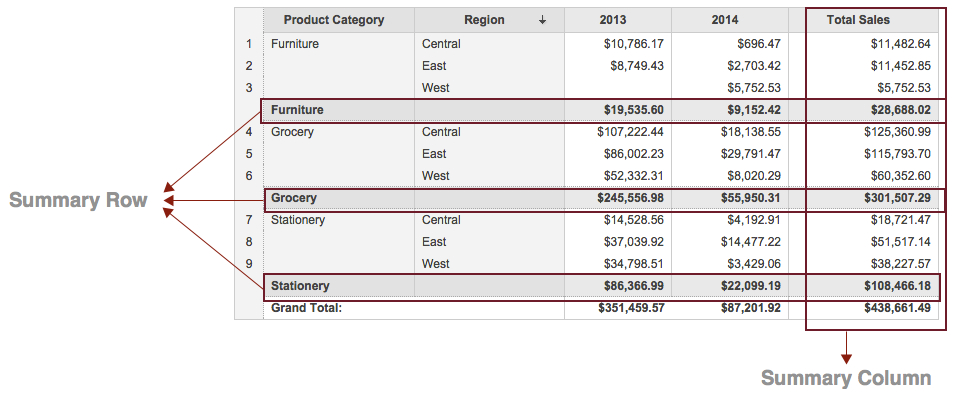Select row number 1

click(x=249, y=44)
